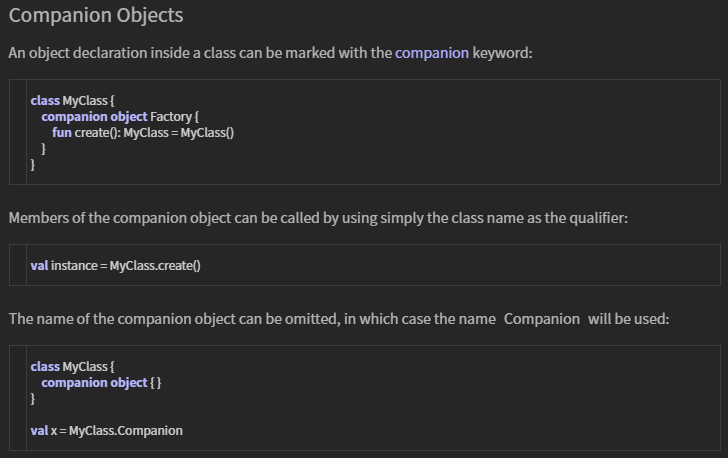This screenshot has height=458, width=728.
Task: Click the 'class' keyword in the last code block
Action: pyautogui.click(x=45, y=367)
